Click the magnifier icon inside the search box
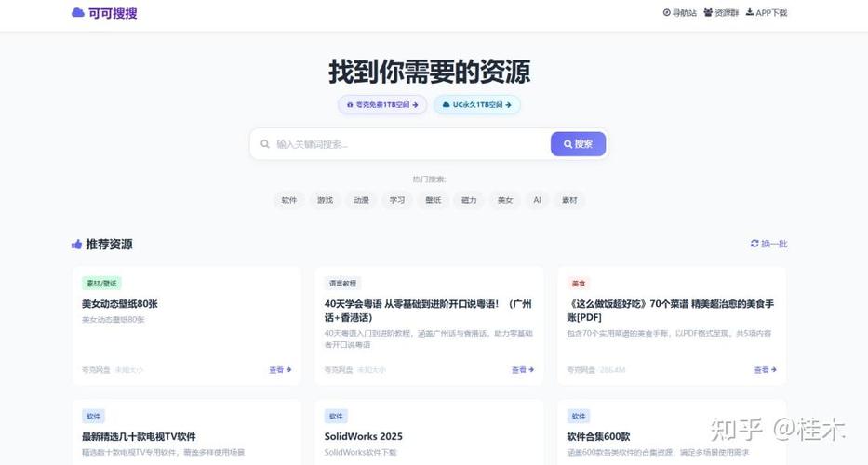 tap(265, 144)
